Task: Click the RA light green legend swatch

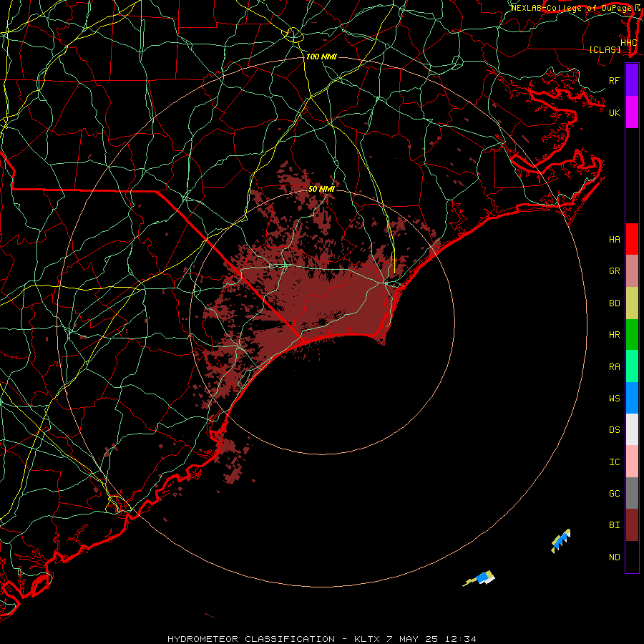Action: 632,366
